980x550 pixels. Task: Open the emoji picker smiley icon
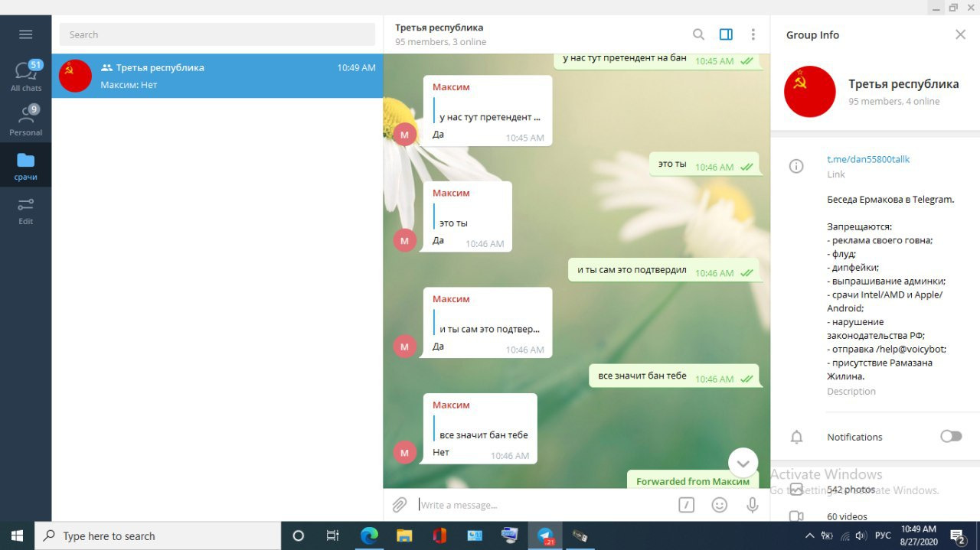[720, 505]
